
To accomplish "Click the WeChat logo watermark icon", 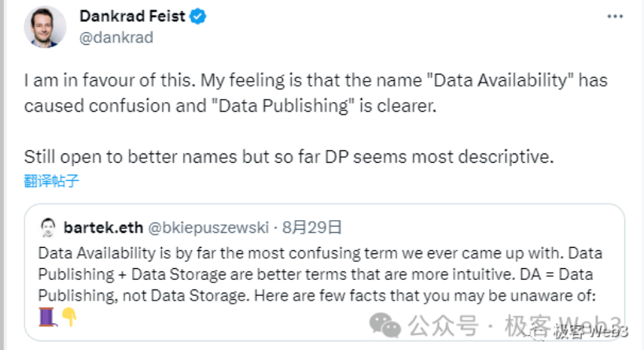I will click(x=385, y=325).
